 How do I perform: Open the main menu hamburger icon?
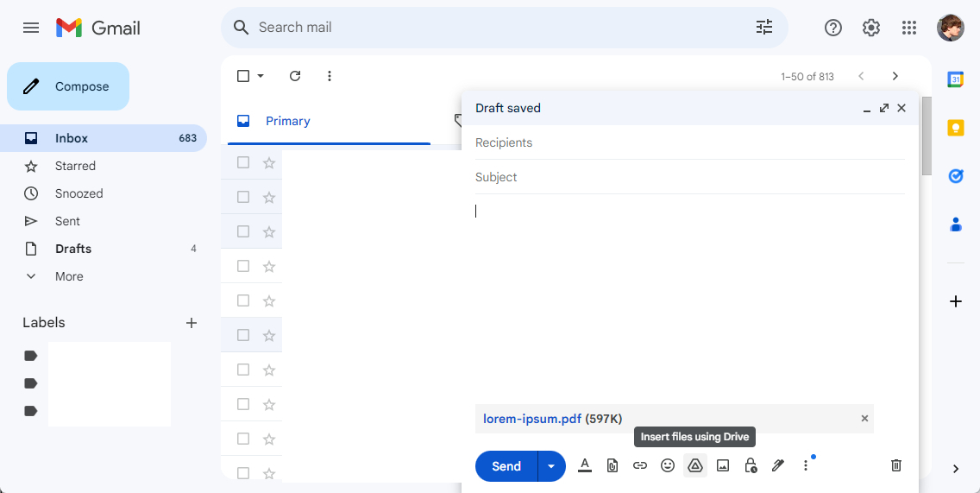click(x=31, y=28)
